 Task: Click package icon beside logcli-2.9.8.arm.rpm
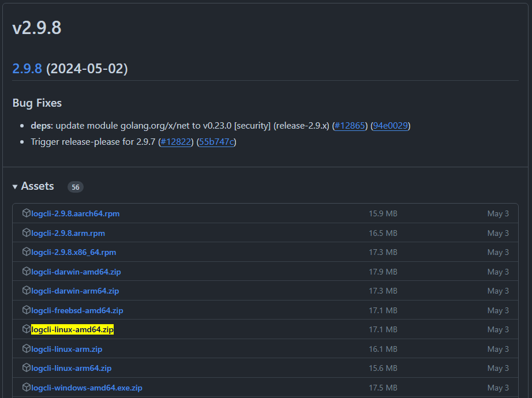point(26,233)
